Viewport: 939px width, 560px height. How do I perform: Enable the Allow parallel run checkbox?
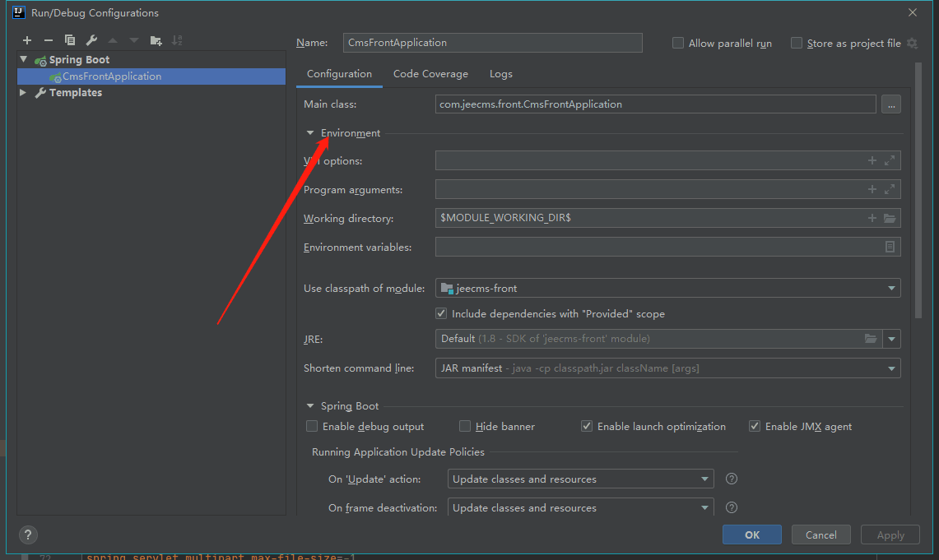click(x=678, y=43)
